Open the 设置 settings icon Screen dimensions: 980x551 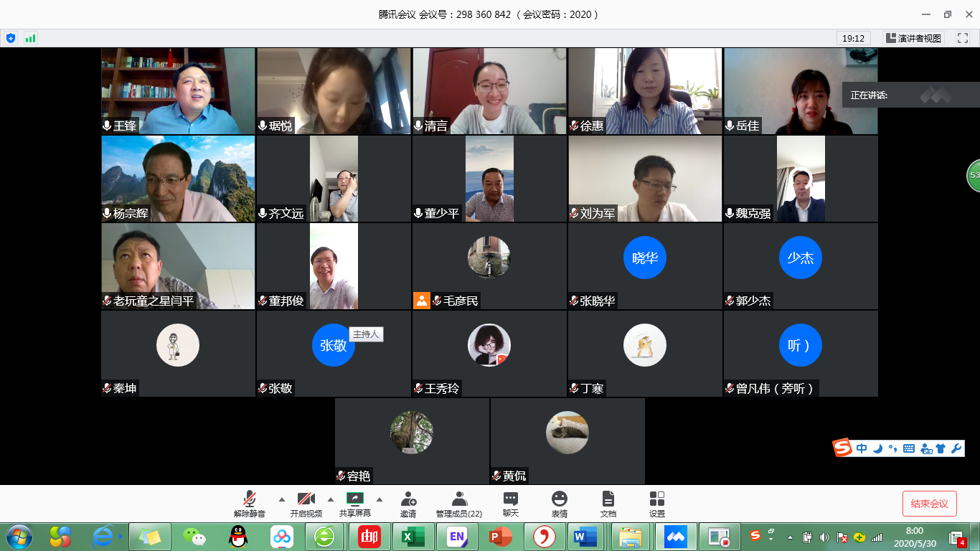tap(656, 503)
